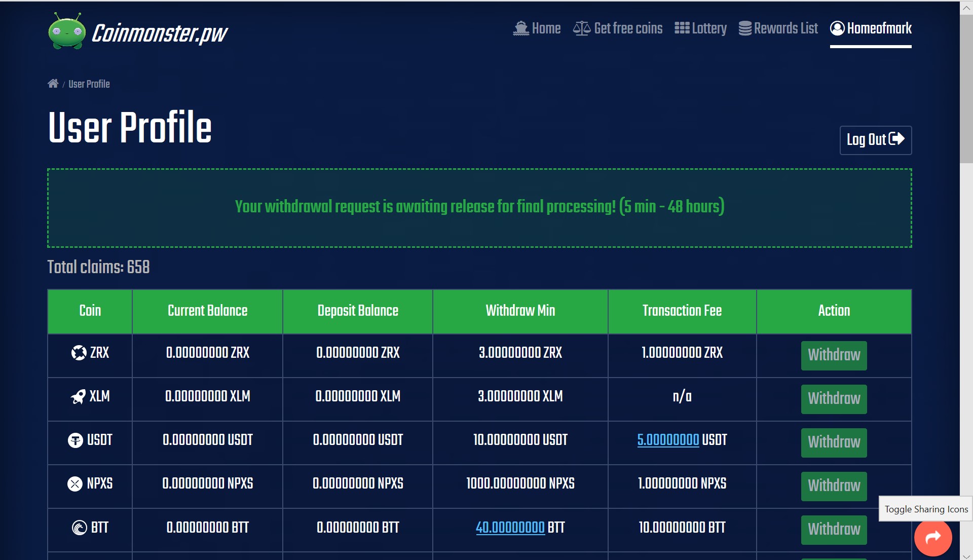Open the Lottery page from navigation

click(701, 28)
